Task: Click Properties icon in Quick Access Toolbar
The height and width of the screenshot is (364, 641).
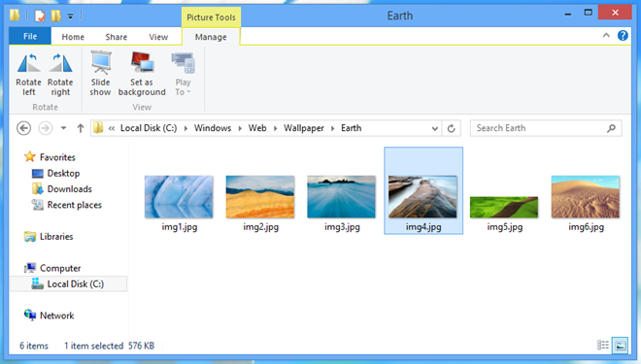Action: click(x=40, y=16)
